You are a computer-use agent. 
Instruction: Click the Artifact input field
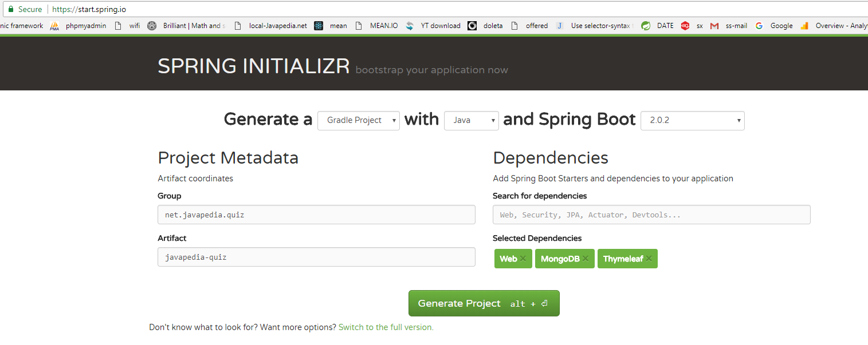click(316, 257)
